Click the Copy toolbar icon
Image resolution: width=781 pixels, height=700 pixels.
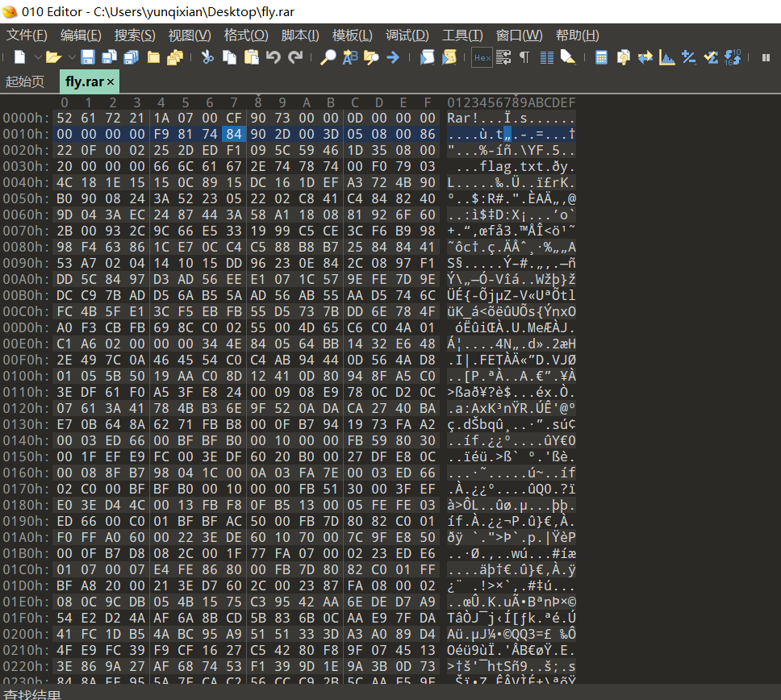(x=229, y=58)
